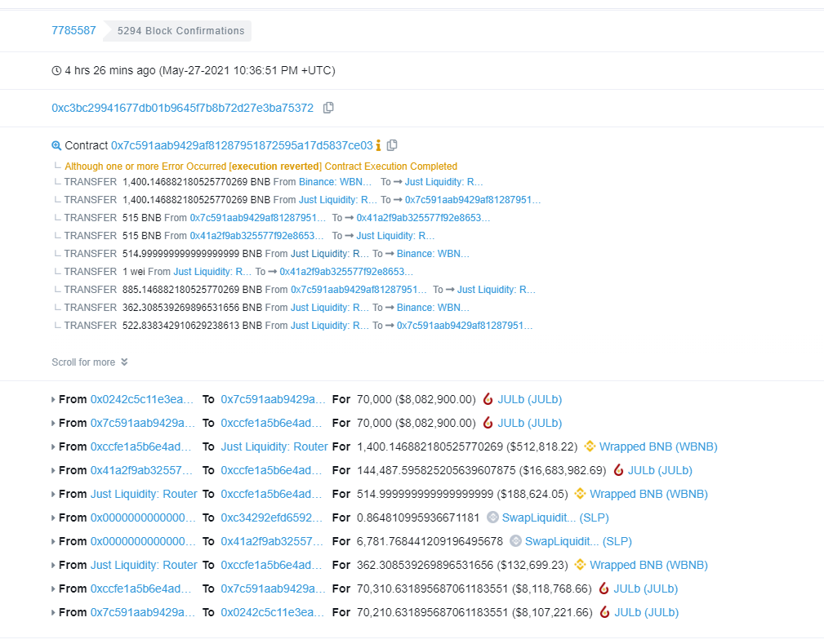Expand Scroll for more chevron
Screen dimensions: 824x644
click(x=124, y=362)
